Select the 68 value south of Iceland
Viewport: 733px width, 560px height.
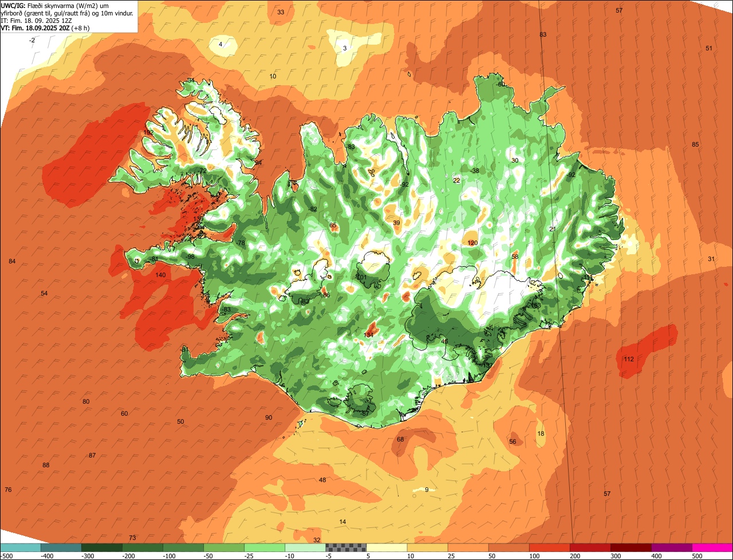coord(400,439)
